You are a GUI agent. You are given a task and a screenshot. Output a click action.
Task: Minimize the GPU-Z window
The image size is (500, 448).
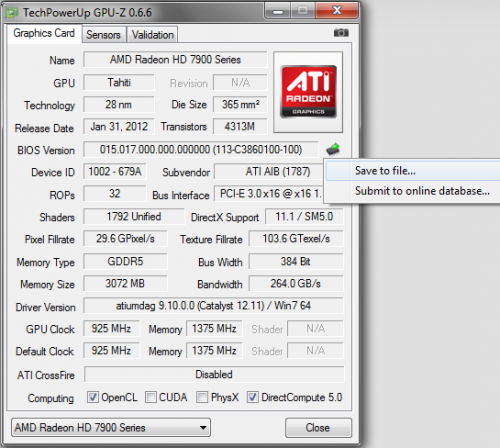(278, 11)
